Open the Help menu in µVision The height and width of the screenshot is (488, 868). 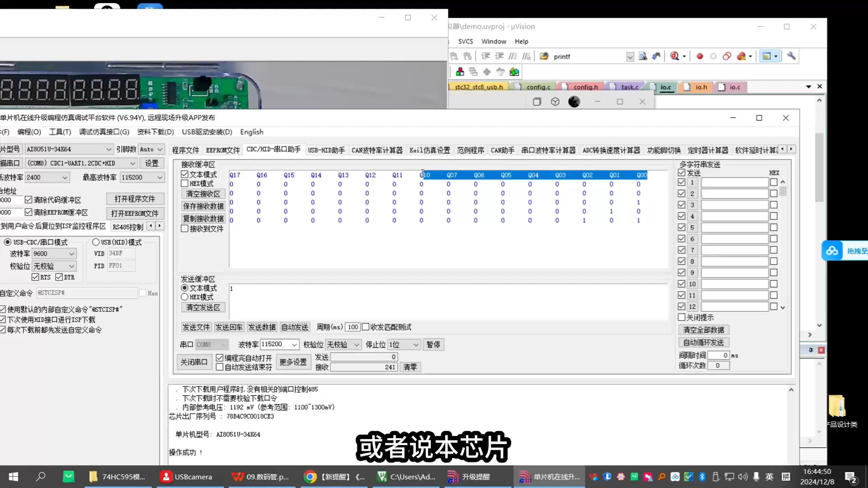(521, 41)
